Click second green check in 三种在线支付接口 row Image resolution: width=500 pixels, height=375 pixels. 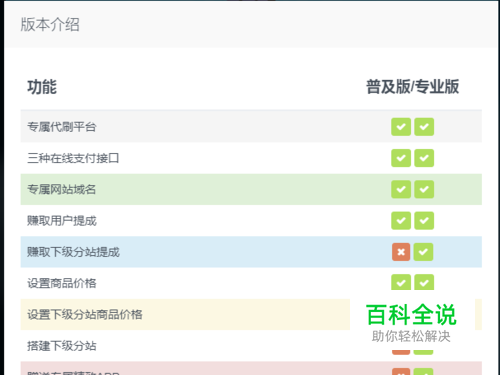point(424,158)
